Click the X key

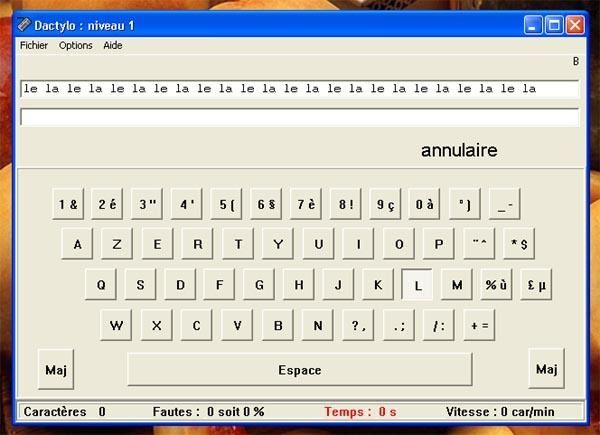157,325
